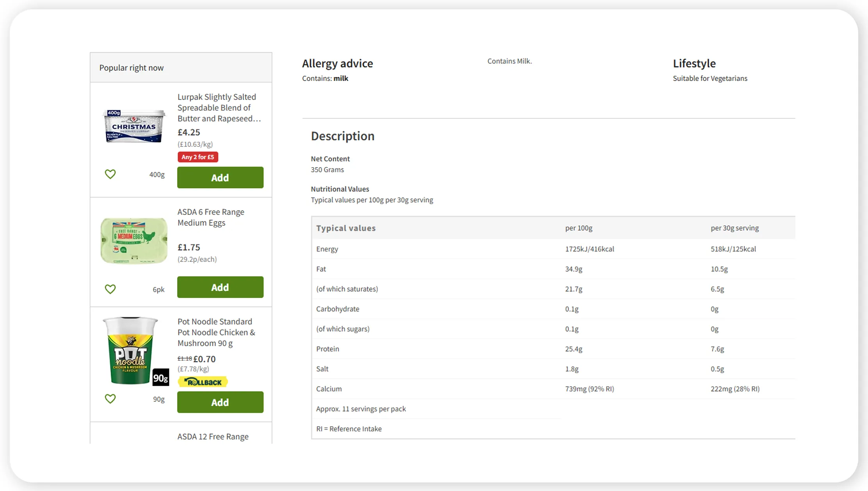
Task: Select the 'ASDA 12 Free Range' product link
Action: tap(213, 436)
